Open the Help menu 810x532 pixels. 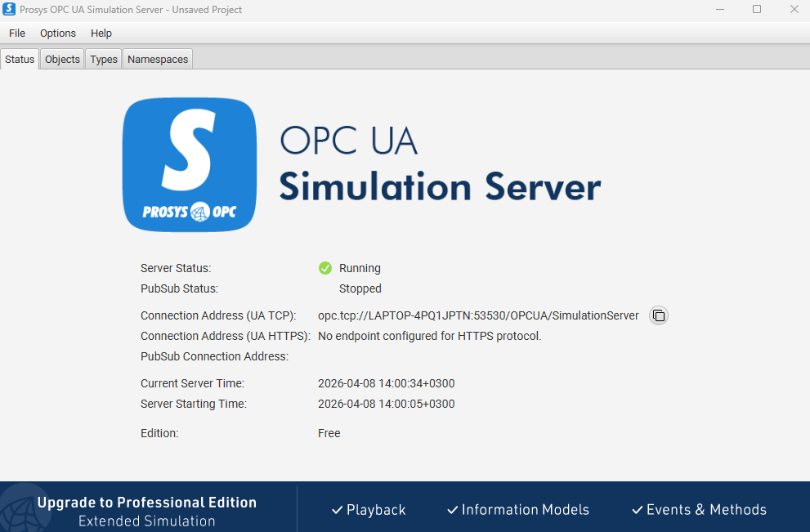tap(101, 33)
